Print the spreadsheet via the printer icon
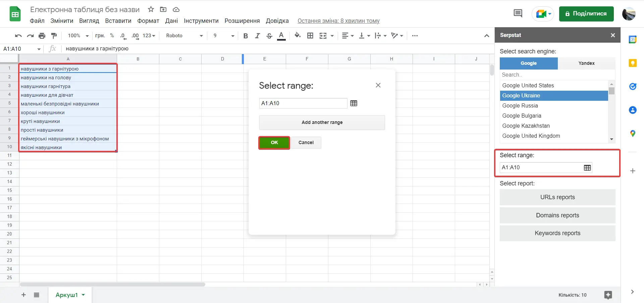Image resolution: width=644 pixels, height=303 pixels. (x=42, y=36)
